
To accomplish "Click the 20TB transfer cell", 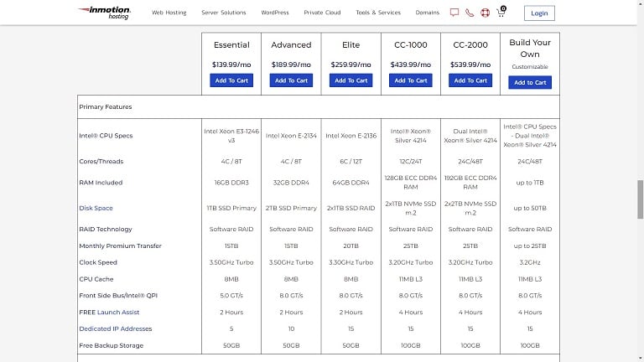I will point(351,246).
